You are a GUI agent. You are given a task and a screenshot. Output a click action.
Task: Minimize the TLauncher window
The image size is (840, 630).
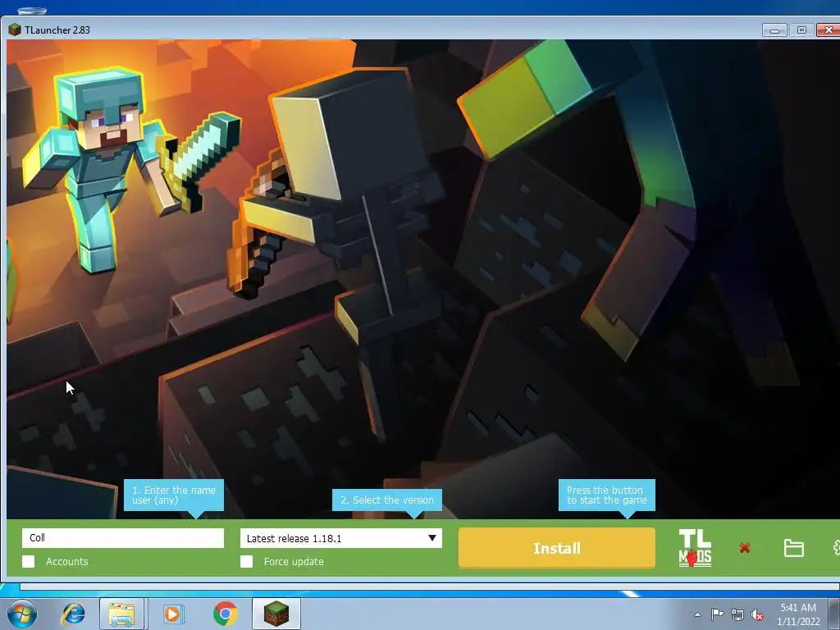pyautogui.click(x=774, y=30)
